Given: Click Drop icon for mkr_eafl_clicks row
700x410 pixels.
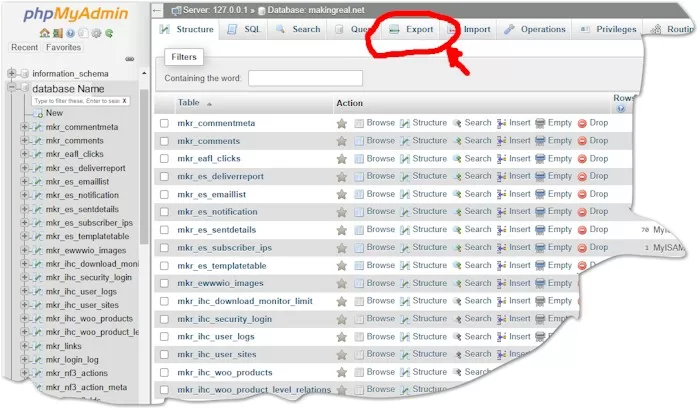Looking at the screenshot, I should tap(583, 159).
